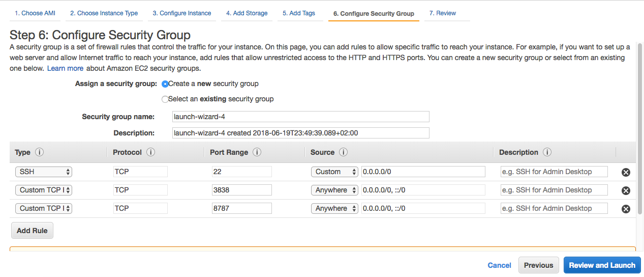Image resolution: width=644 pixels, height=277 pixels.
Task: Remove the port 3838 rule
Action: (626, 190)
